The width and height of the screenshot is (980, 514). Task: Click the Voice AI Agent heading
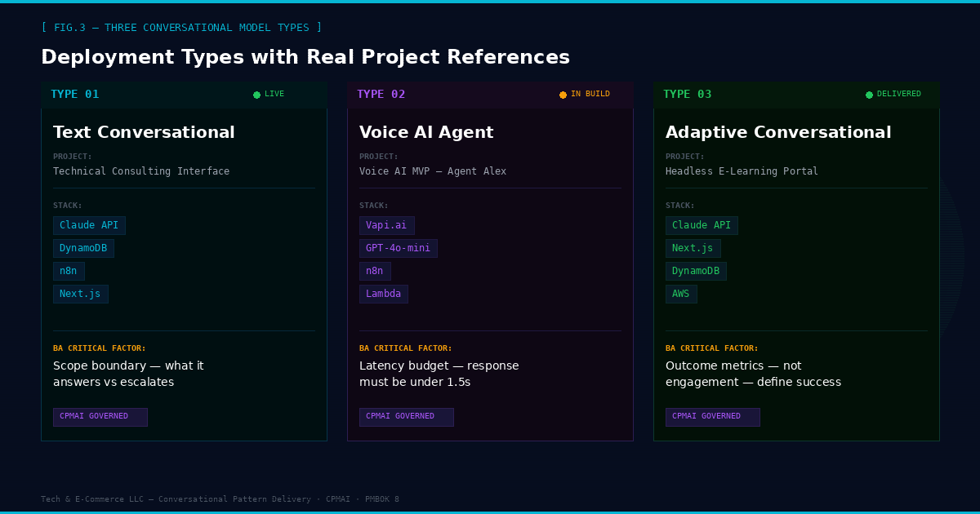tap(426, 132)
